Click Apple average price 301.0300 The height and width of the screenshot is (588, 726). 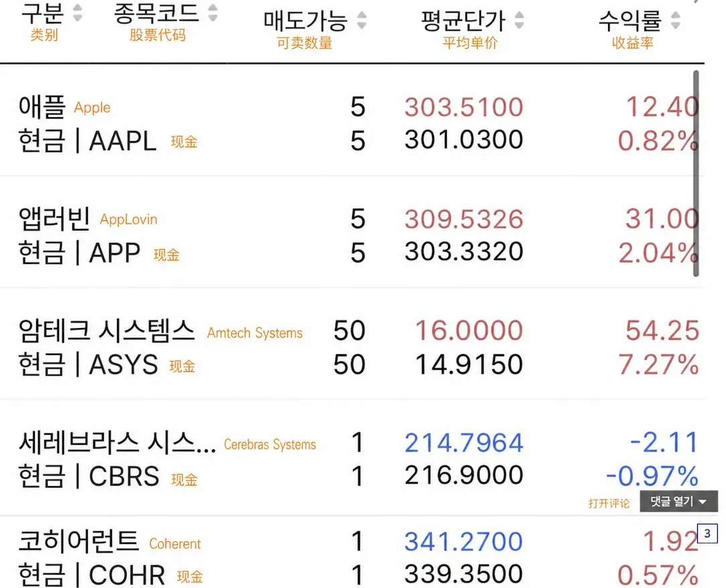tap(464, 139)
